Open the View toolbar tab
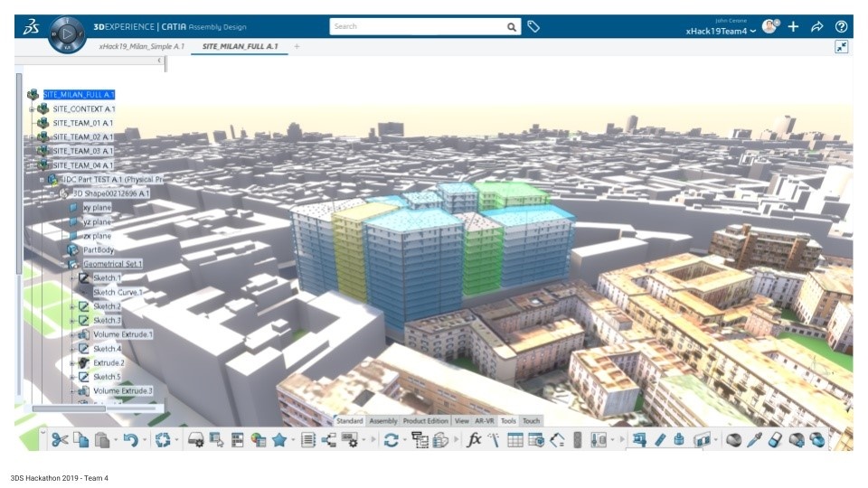 point(462,421)
